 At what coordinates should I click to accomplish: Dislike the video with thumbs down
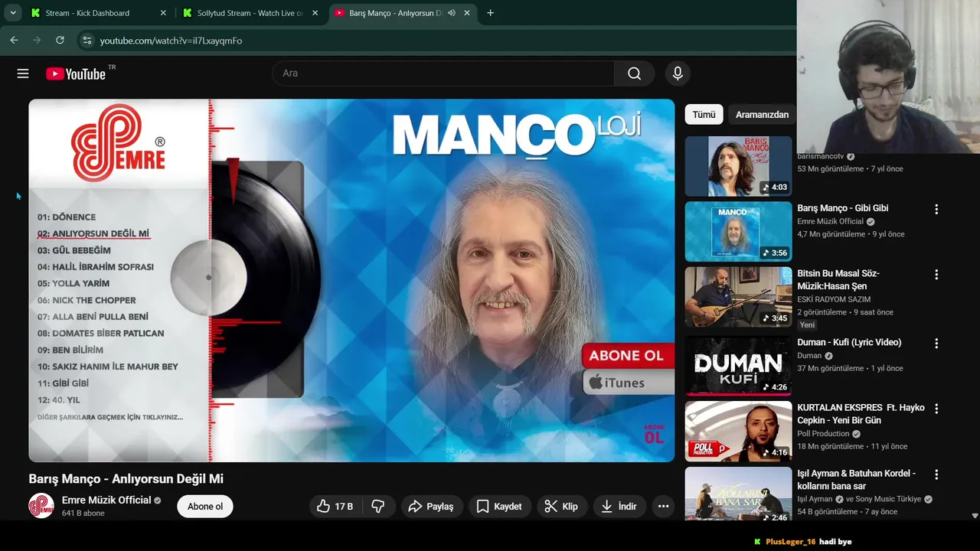coord(378,507)
